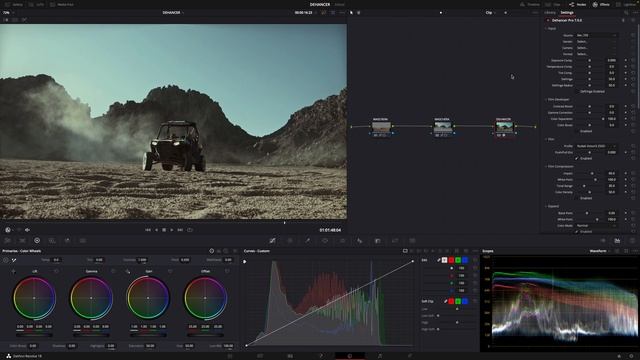Click the auto balance icon in Primaries

[x=6, y=260]
